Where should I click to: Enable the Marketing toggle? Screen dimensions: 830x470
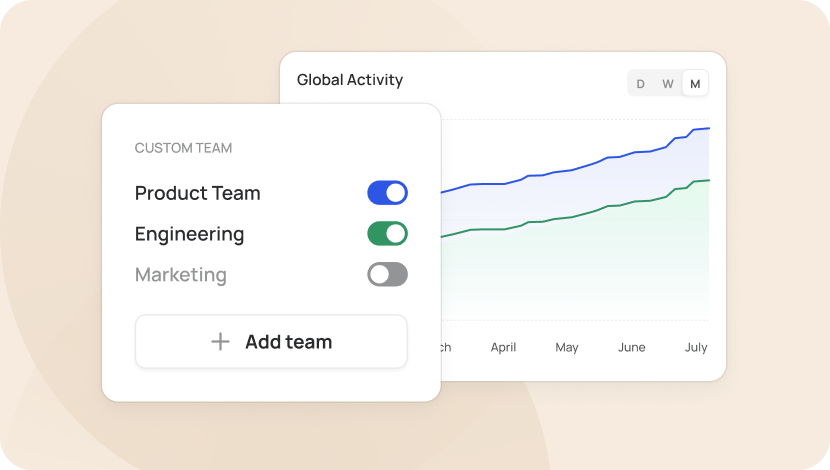[x=387, y=274]
